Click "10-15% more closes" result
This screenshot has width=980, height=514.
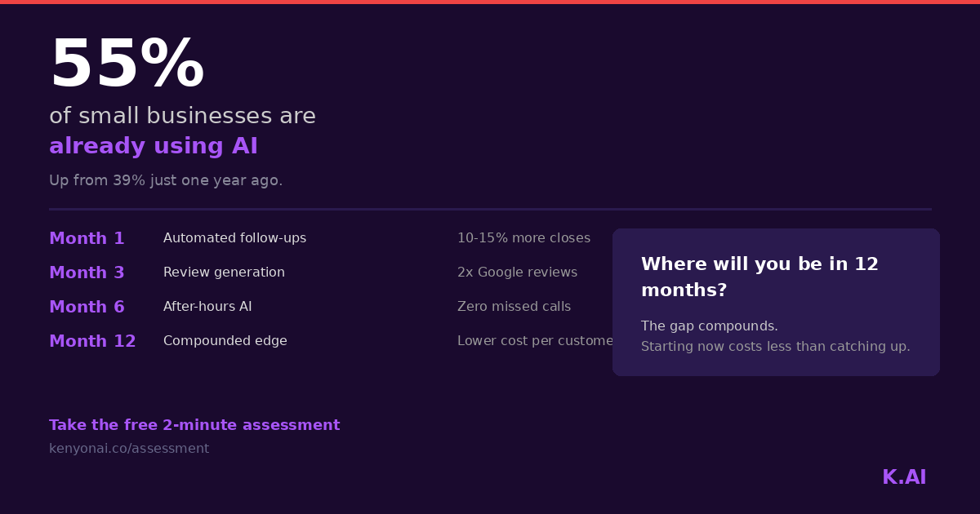pyautogui.click(x=523, y=238)
